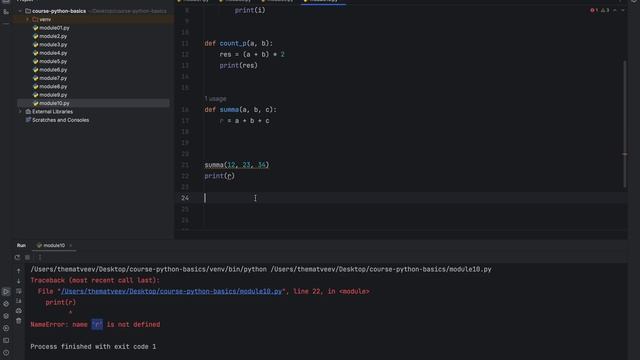Screen dimensions: 640x360
Task: Go to previous highlighted problem chevron
Action: pyautogui.click(x=615, y=10)
